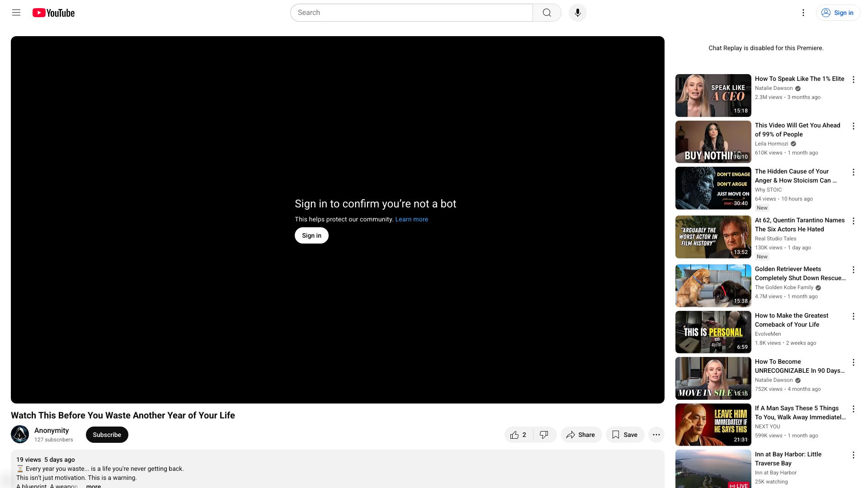This screenshot has width=868, height=488.
Task: Open options for This Video Will Get You Ahead
Action: coord(853,126)
